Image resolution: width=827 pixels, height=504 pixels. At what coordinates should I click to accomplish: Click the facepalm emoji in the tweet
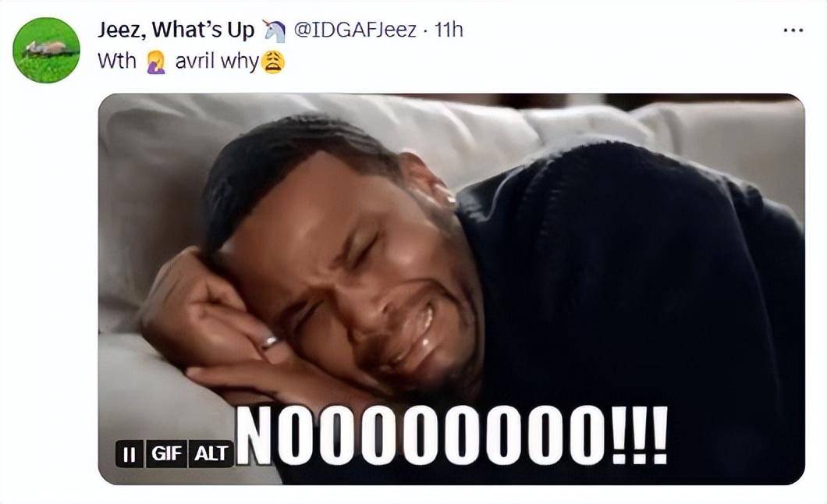[x=156, y=62]
